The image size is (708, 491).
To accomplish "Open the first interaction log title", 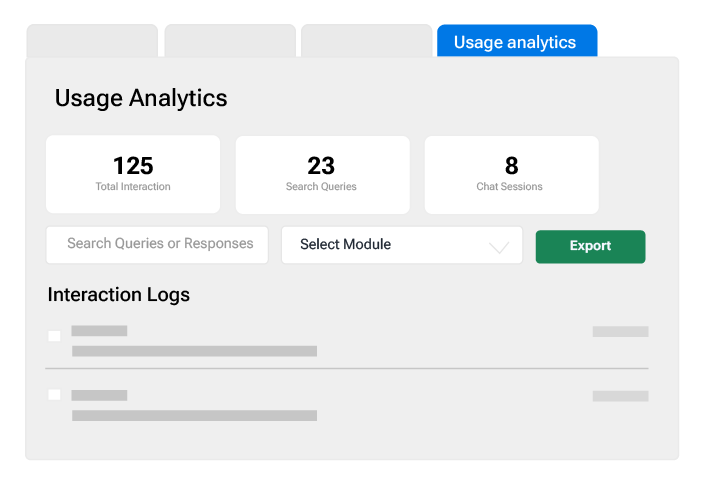I will (99, 331).
